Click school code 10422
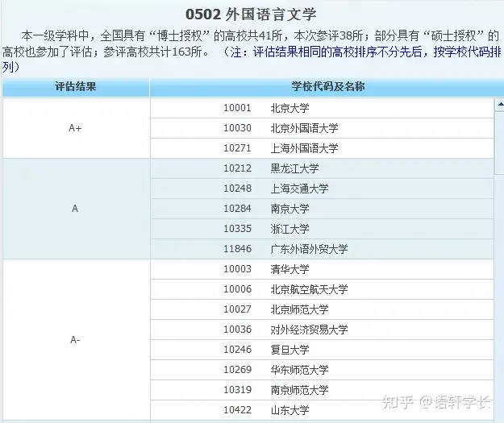The height and width of the screenshot is (423, 504). [x=237, y=410]
